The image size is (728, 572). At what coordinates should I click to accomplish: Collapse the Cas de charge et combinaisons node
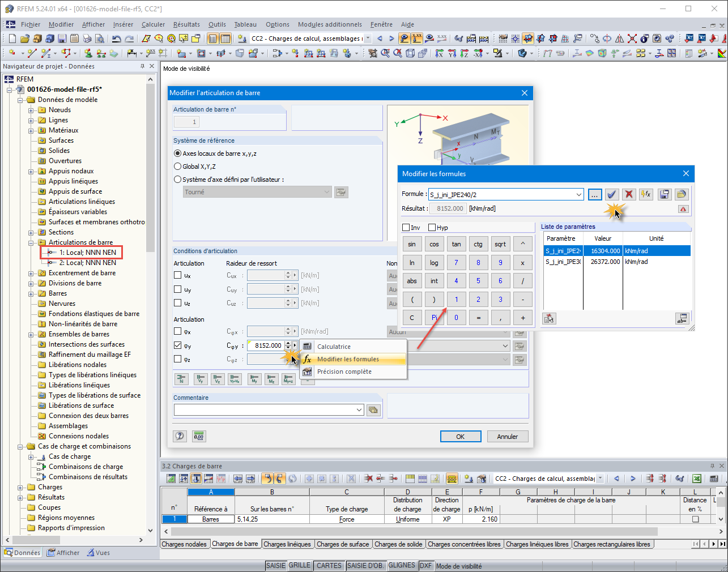tap(20, 446)
